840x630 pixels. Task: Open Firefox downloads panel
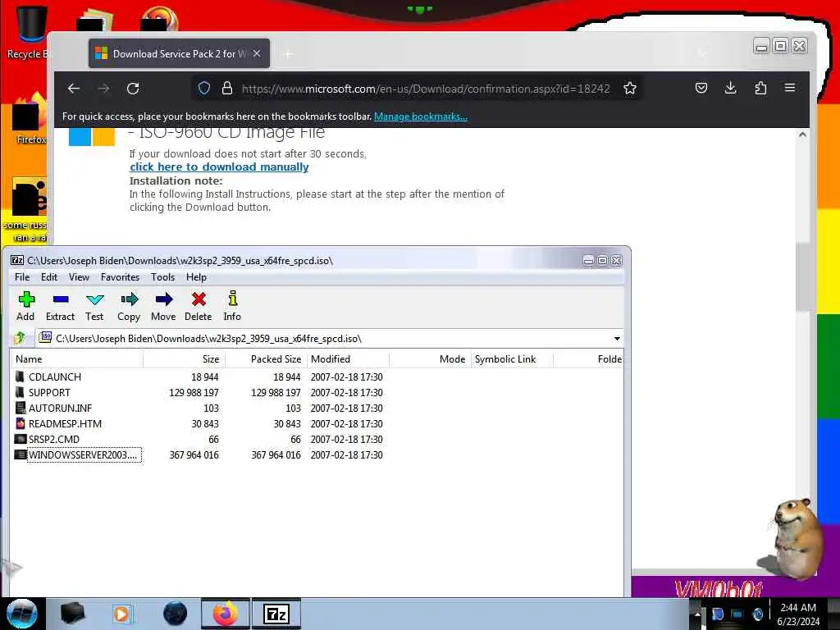pos(731,88)
